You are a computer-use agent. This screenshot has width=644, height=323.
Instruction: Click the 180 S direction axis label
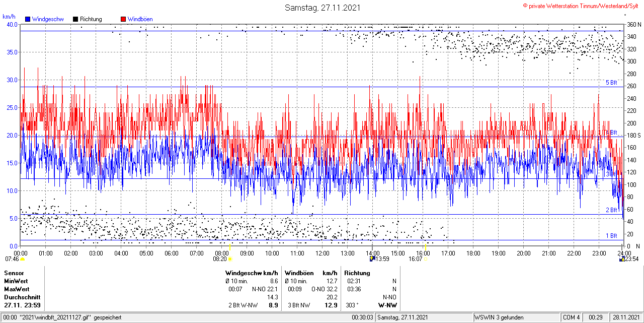633,136
